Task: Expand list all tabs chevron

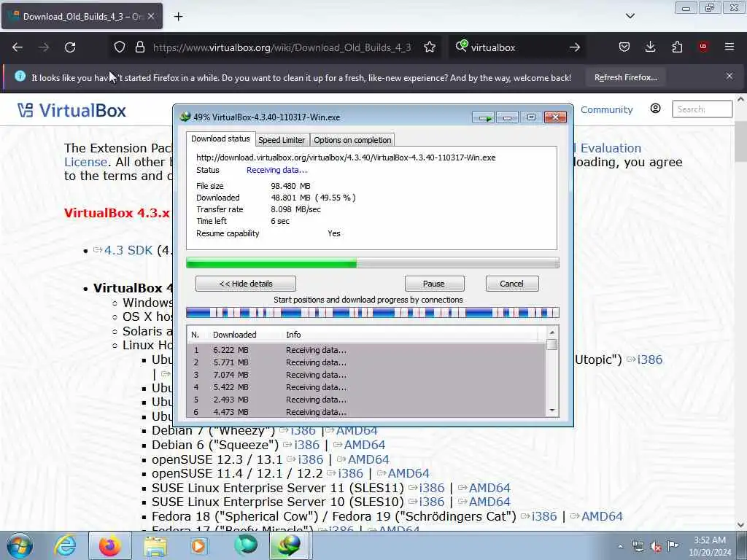Action: [x=630, y=16]
